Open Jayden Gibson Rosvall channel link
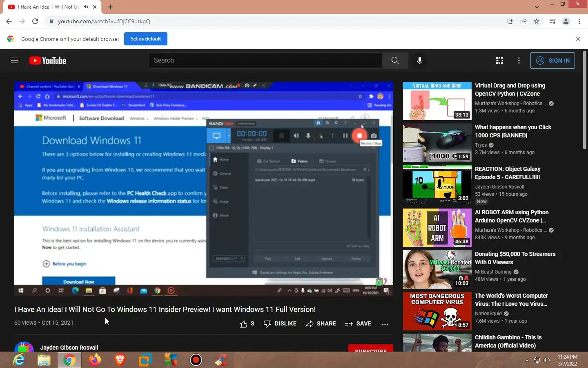 click(x=69, y=348)
